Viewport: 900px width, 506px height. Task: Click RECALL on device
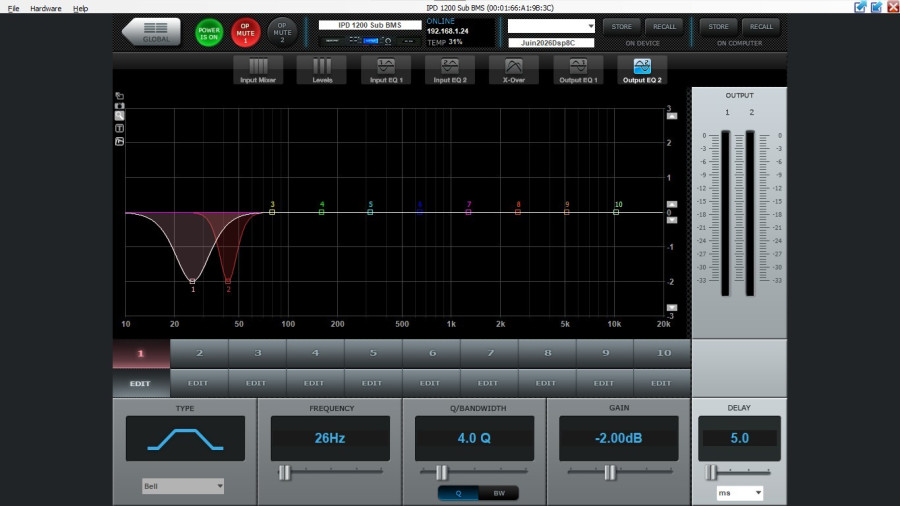click(665, 27)
